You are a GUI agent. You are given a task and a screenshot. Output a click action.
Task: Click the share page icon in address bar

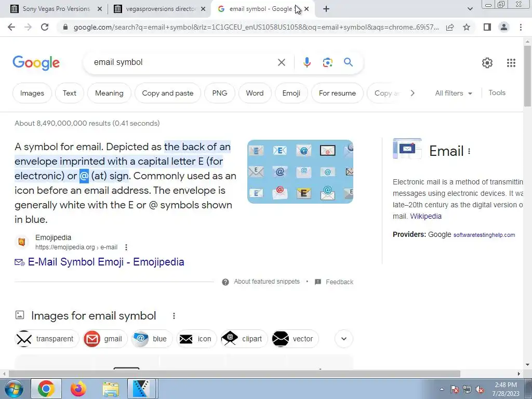(x=450, y=27)
